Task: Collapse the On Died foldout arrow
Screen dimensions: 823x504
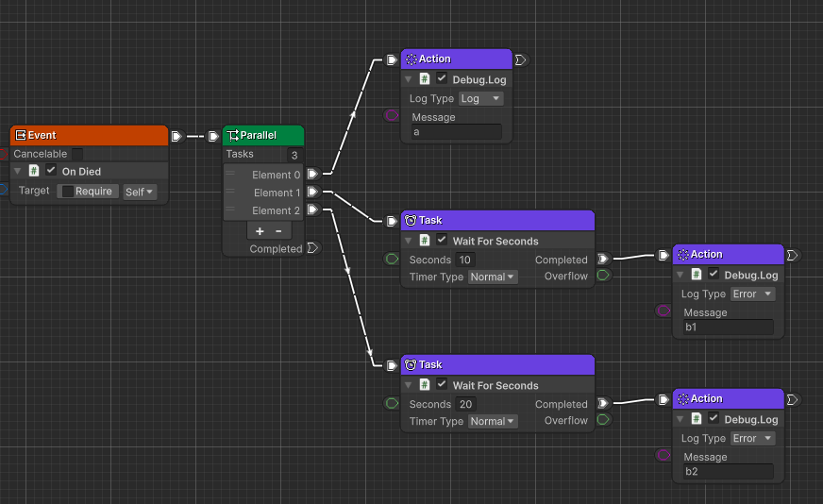Action: 17,171
